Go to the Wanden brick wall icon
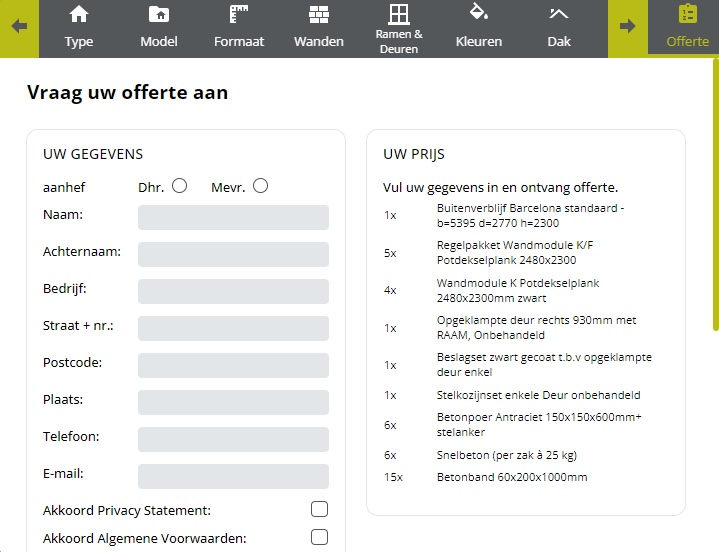This screenshot has width=719, height=552. pos(319,14)
